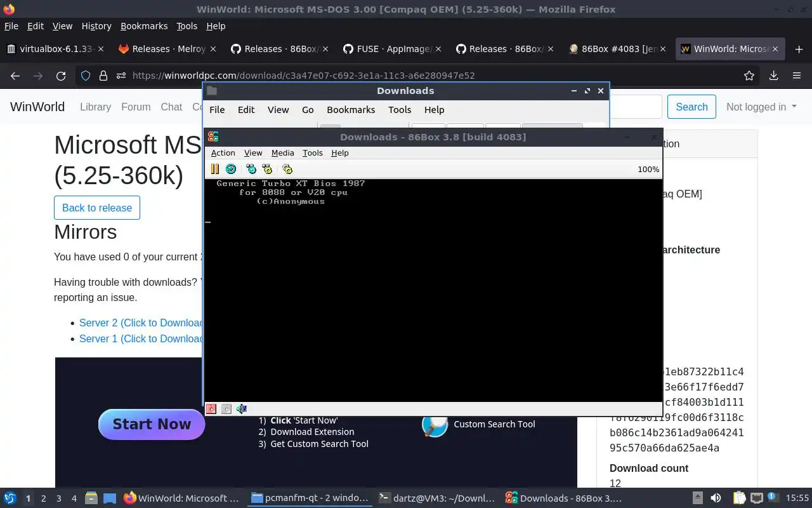Switch to the FUSE · AppImage tab
Screen dimensions: 812x508
(x=392, y=49)
